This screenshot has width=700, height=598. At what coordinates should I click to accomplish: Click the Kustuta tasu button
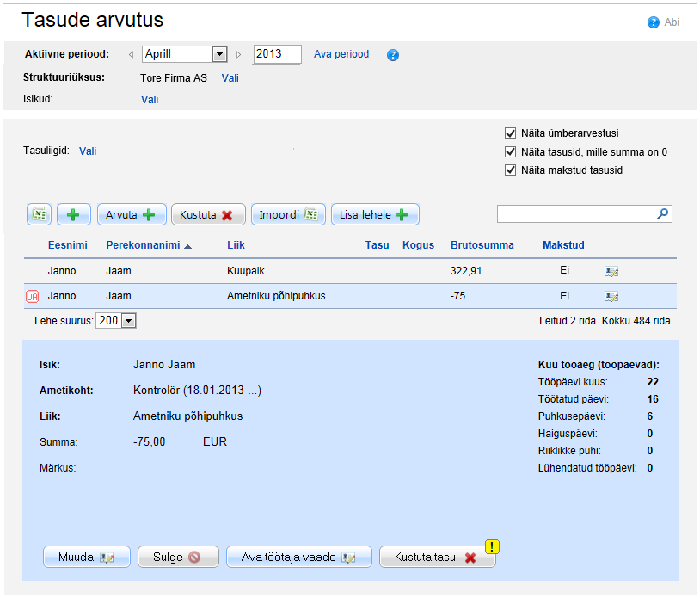(437, 558)
